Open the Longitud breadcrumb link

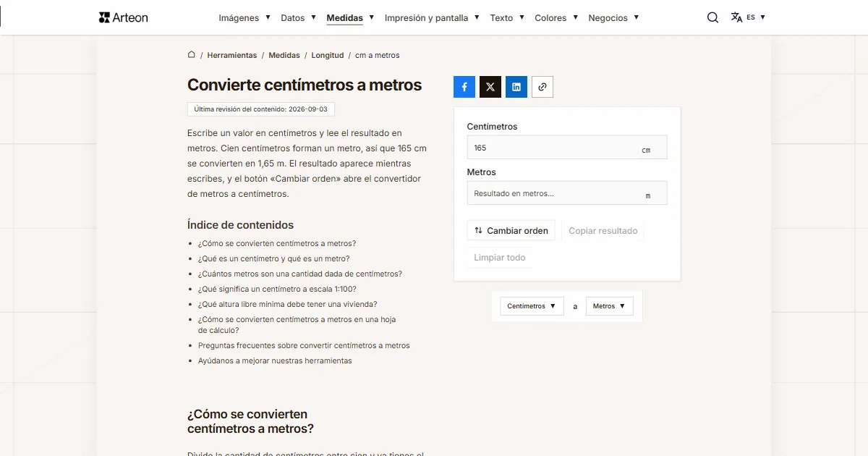coord(328,55)
